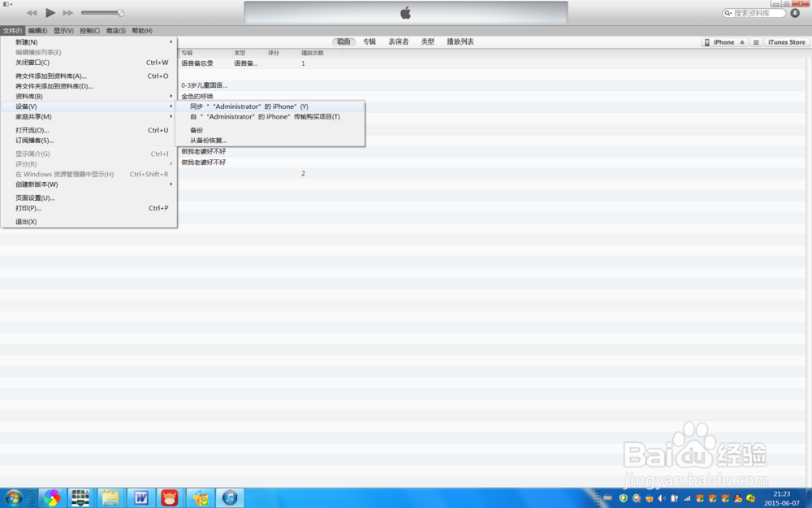
Task: Open the colorful pinwheel taskbar app
Action: (x=52, y=499)
